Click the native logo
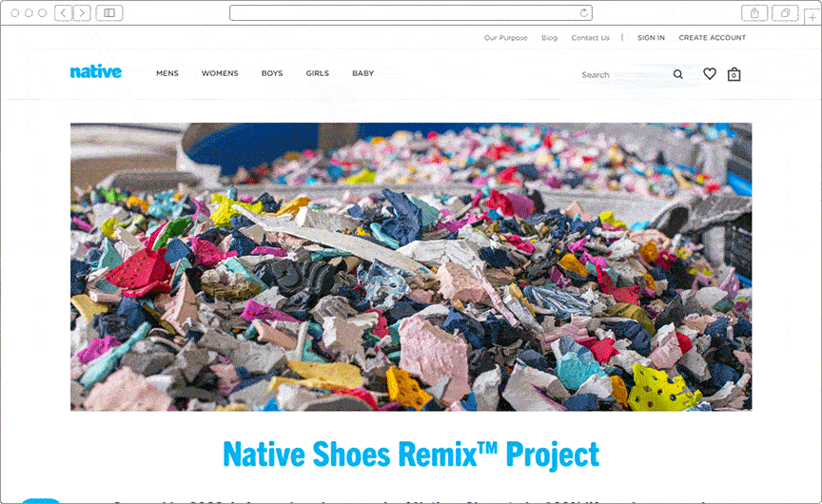The height and width of the screenshot is (504, 822). tap(96, 71)
